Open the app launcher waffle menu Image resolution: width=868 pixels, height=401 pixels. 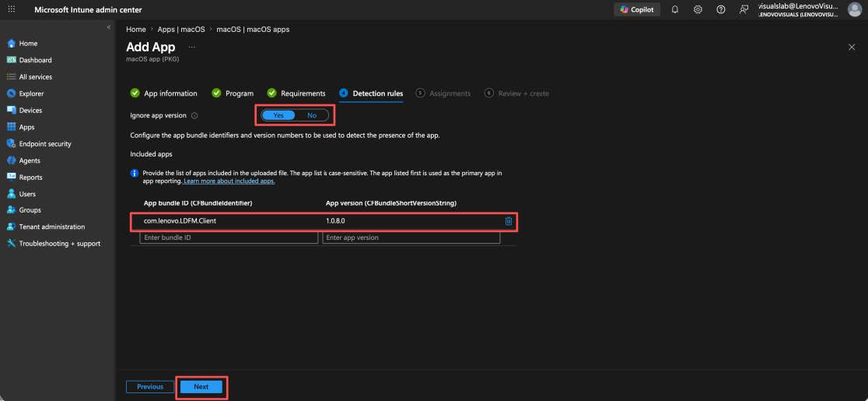[12, 9]
